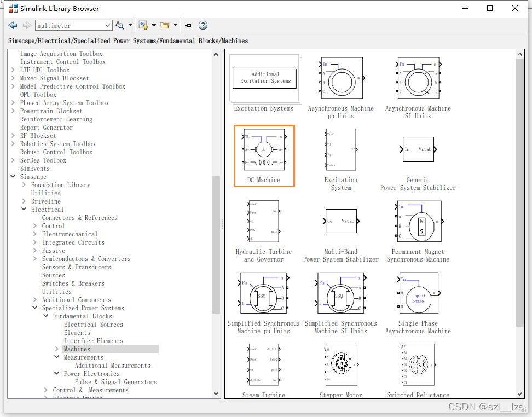Go back with the blue back arrow
Viewport: 532px width, 417px height.
[x=13, y=26]
